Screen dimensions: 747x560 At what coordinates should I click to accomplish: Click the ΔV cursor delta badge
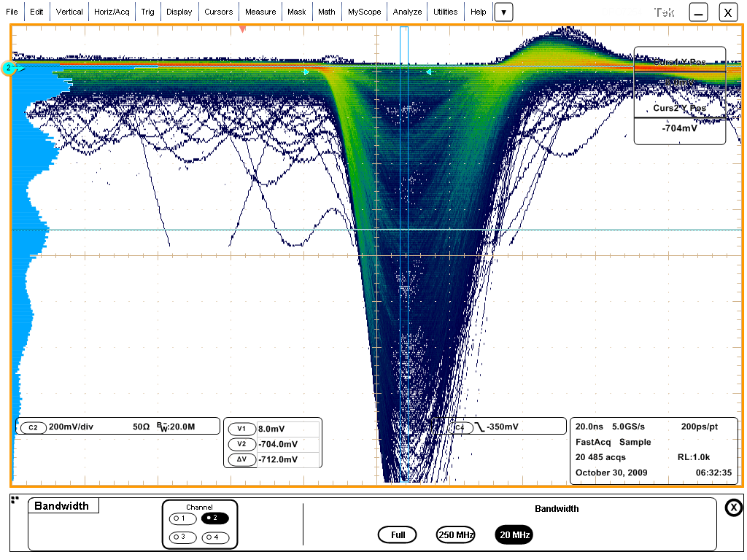(x=241, y=459)
